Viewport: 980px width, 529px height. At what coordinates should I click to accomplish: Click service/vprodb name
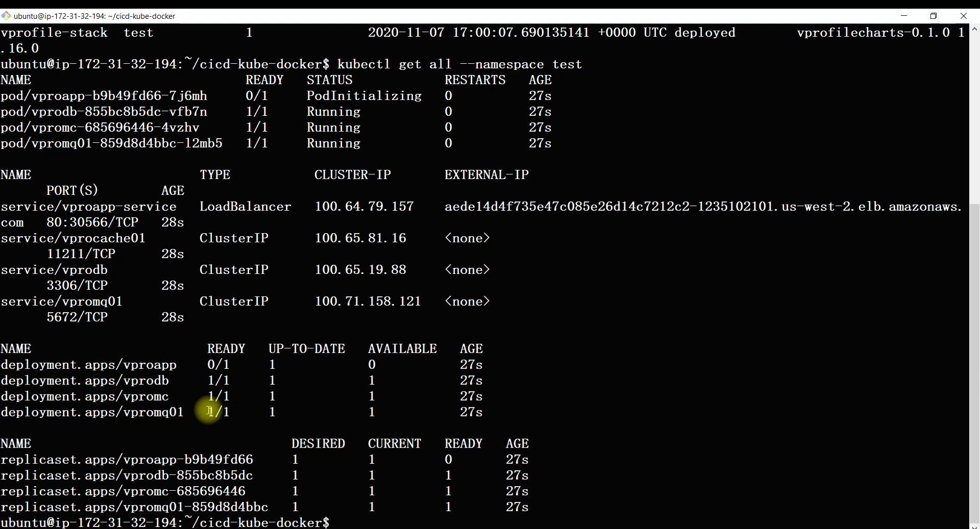[54, 270]
